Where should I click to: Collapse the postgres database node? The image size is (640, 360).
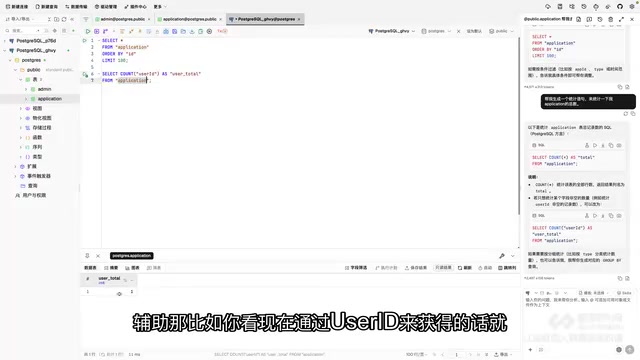[10, 60]
